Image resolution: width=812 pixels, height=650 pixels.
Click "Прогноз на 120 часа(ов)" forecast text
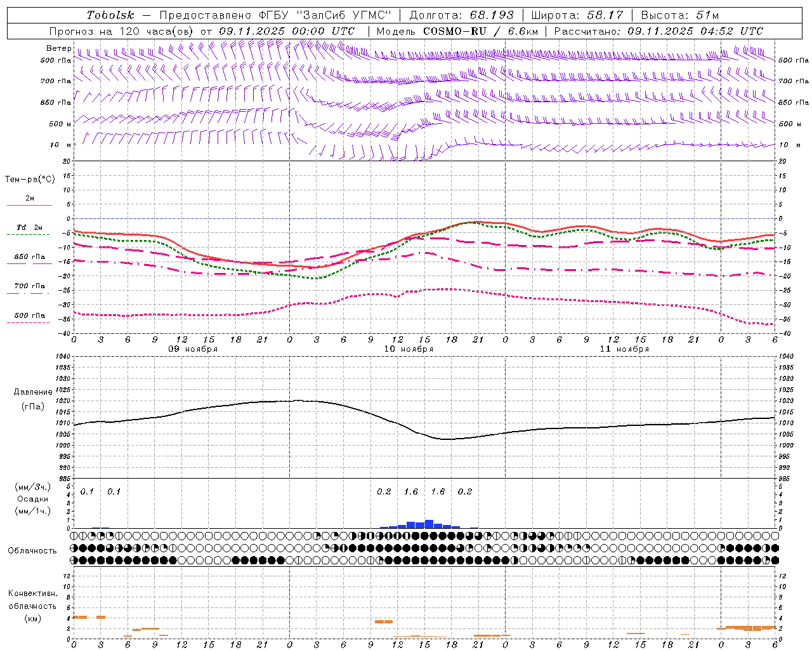pos(122,31)
